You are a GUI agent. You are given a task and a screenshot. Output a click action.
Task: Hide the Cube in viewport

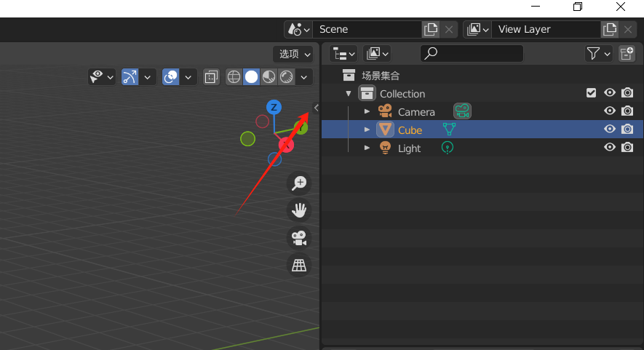610,129
